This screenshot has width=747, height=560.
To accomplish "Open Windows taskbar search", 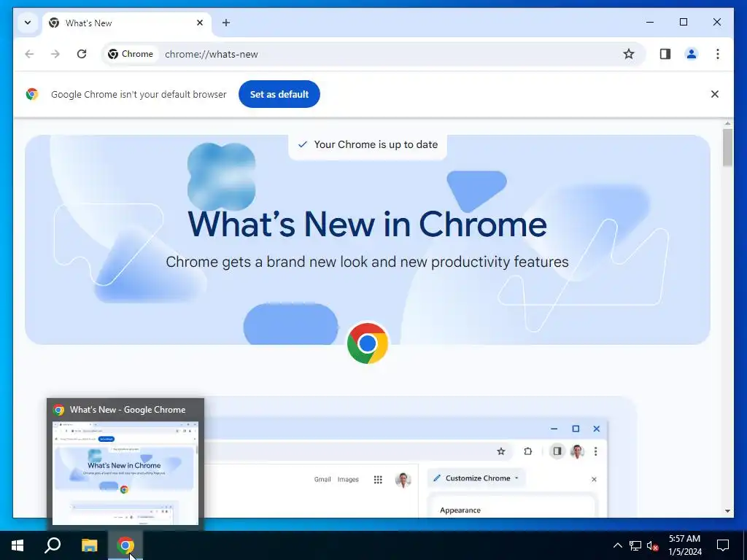I will click(x=53, y=545).
